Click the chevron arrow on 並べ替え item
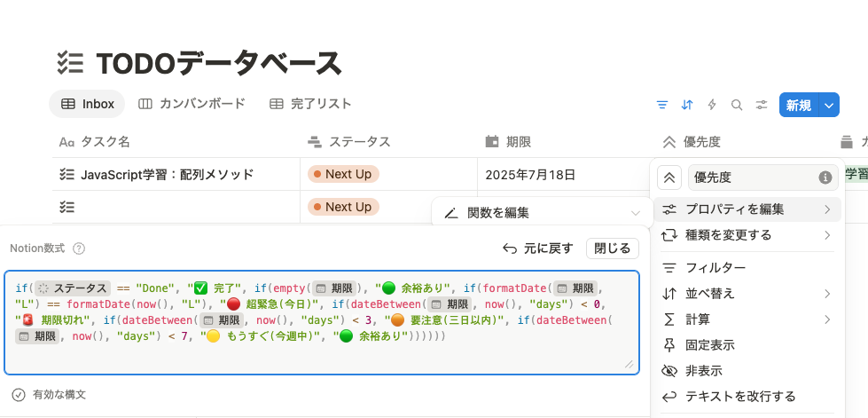 (x=827, y=293)
